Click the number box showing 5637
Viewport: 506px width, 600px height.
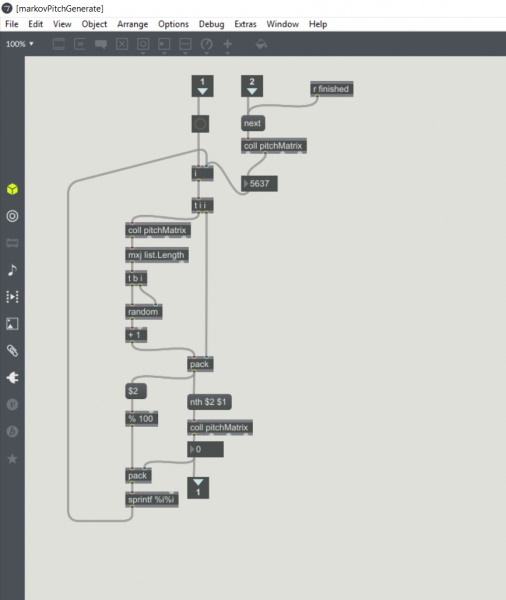pyautogui.click(x=260, y=184)
